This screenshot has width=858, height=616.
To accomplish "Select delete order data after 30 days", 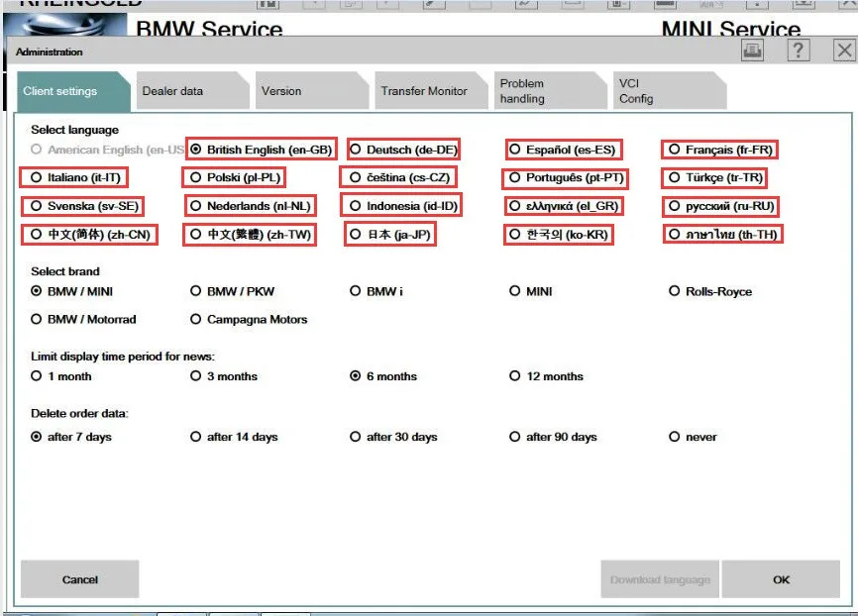I will 356,437.
